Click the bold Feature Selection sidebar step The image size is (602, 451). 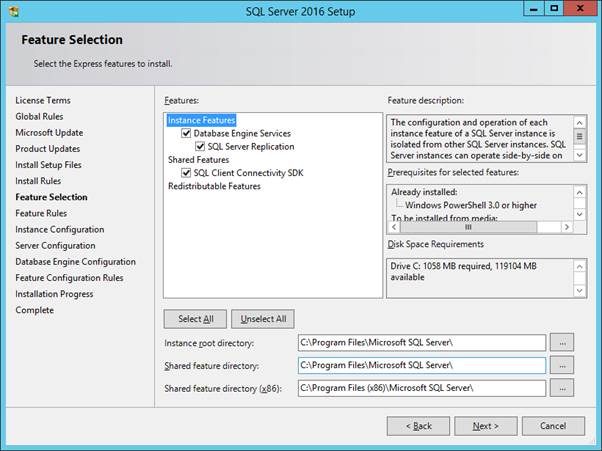(x=51, y=197)
